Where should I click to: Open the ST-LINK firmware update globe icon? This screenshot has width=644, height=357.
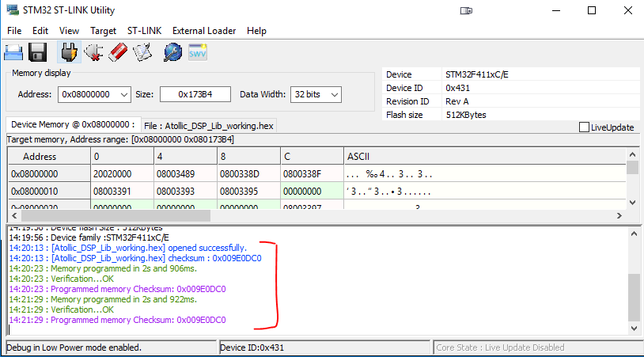coord(173,52)
